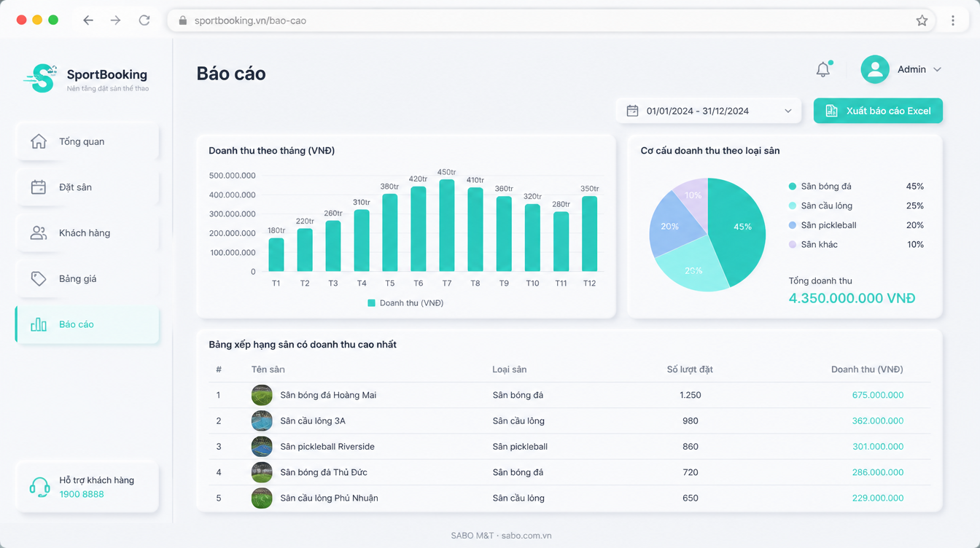Open the notification bell
The height and width of the screenshot is (548, 980).
click(822, 69)
